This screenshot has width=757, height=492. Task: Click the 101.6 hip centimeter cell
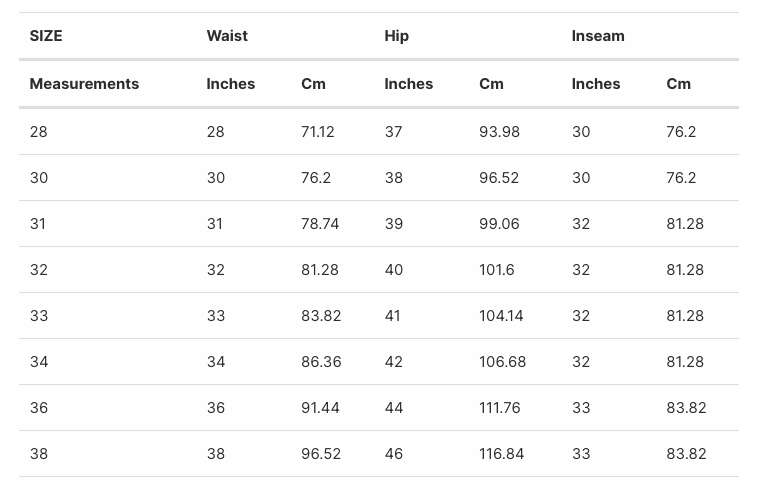497,270
